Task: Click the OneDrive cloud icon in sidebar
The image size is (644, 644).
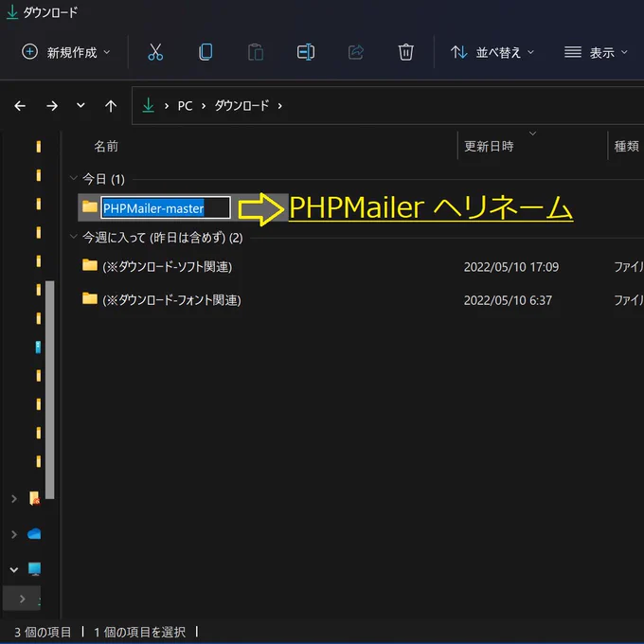Action: coord(34,534)
